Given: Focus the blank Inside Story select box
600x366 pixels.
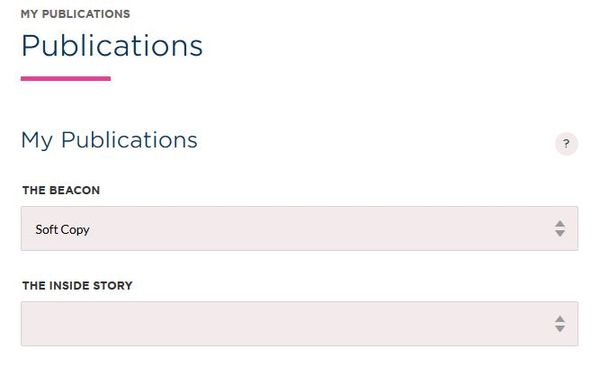Looking at the screenshot, I should coord(299,324).
